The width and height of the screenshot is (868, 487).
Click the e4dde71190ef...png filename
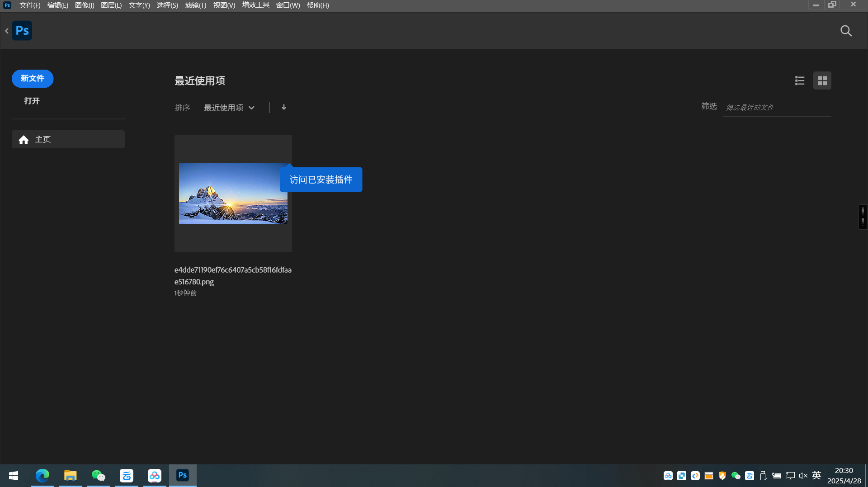point(233,276)
